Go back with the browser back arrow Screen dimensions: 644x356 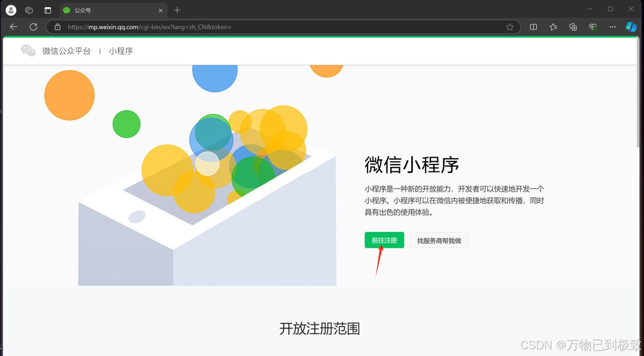[x=14, y=27]
